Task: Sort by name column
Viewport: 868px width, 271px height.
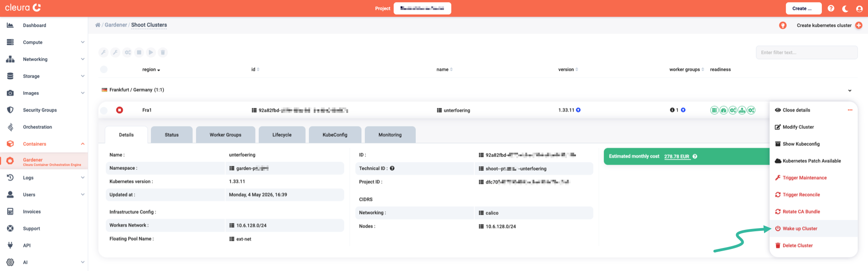Action: [444, 70]
